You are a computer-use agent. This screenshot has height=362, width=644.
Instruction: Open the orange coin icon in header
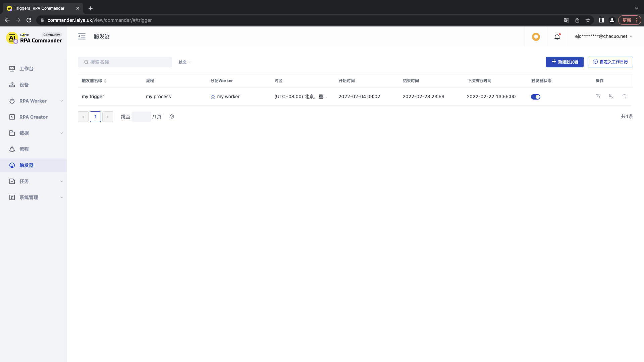536,37
